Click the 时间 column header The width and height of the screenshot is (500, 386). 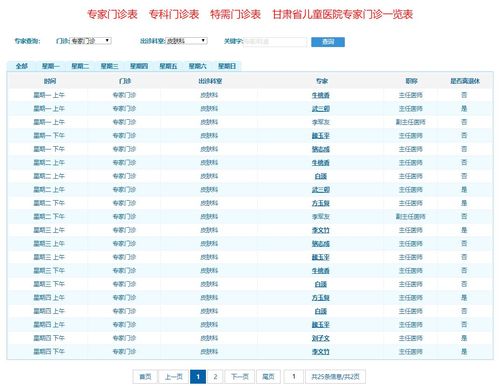click(50, 81)
